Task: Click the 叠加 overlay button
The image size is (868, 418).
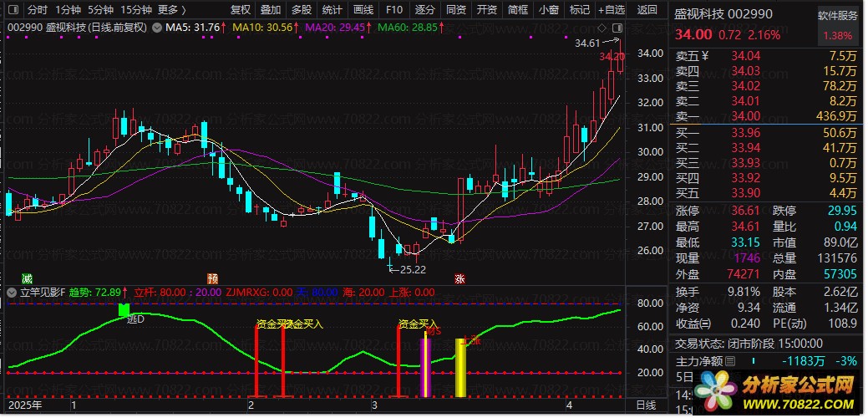Action: click(x=271, y=9)
